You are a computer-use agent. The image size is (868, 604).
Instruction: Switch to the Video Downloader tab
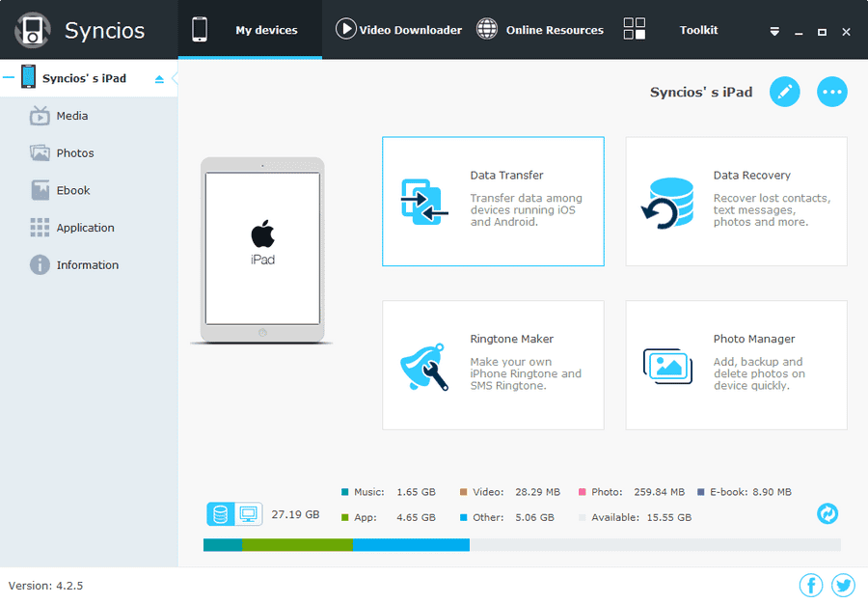pyautogui.click(x=398, y=29)
